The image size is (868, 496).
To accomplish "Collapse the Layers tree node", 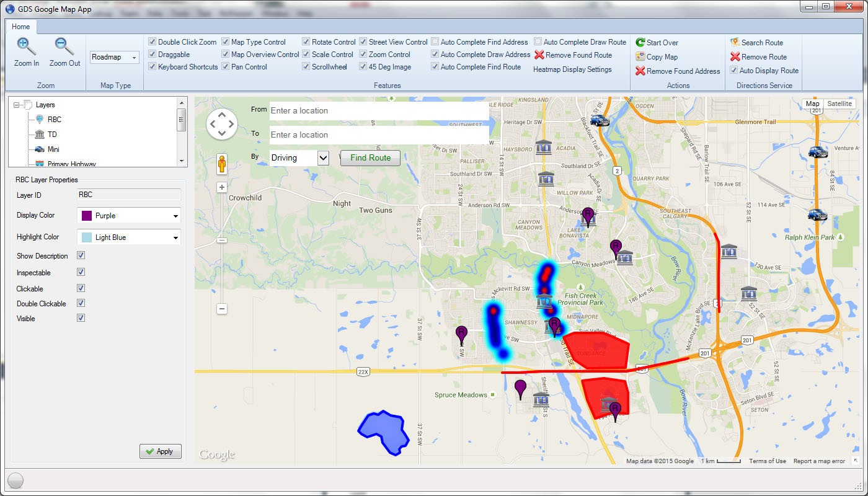I will click(x=16, y=105).
